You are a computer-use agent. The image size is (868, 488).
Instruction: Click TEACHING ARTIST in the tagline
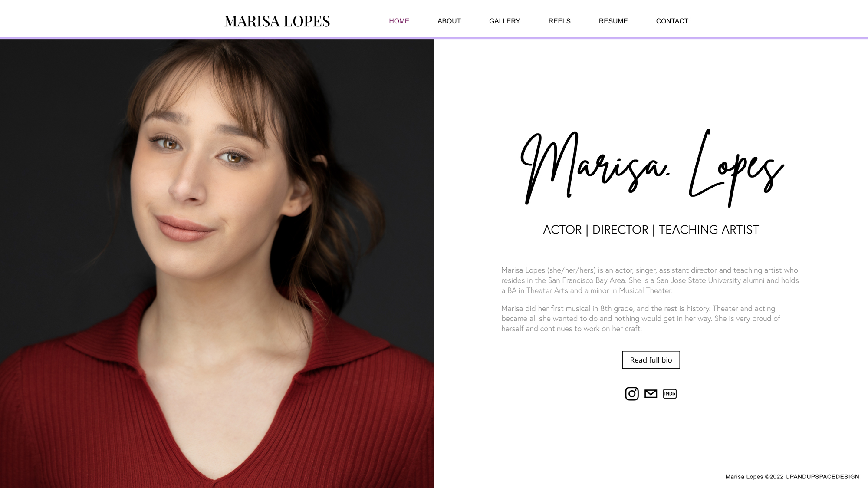pos(709,230)
